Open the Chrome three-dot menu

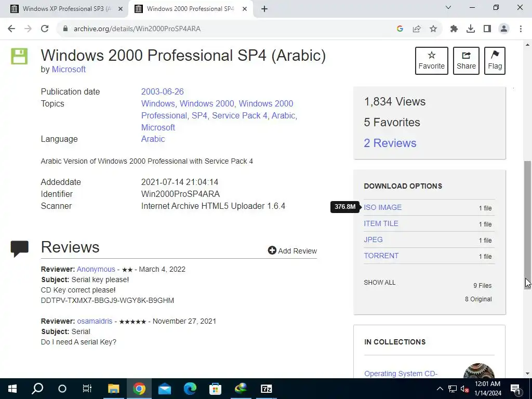tap(521, 29)
